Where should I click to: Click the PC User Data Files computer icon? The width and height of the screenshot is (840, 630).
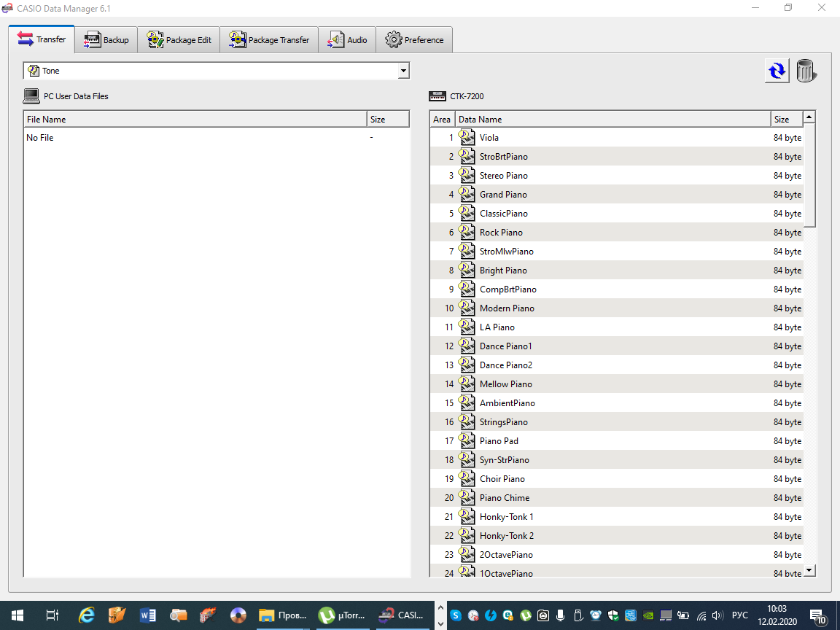(31, 96)
